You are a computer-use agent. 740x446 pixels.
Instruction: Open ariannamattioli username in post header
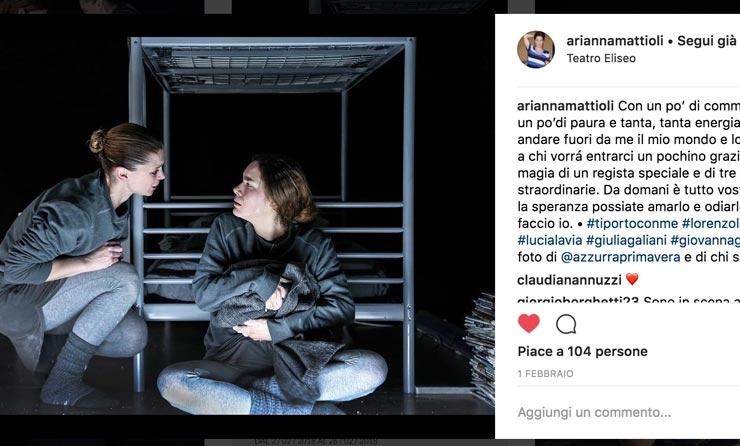coord(615,41)
